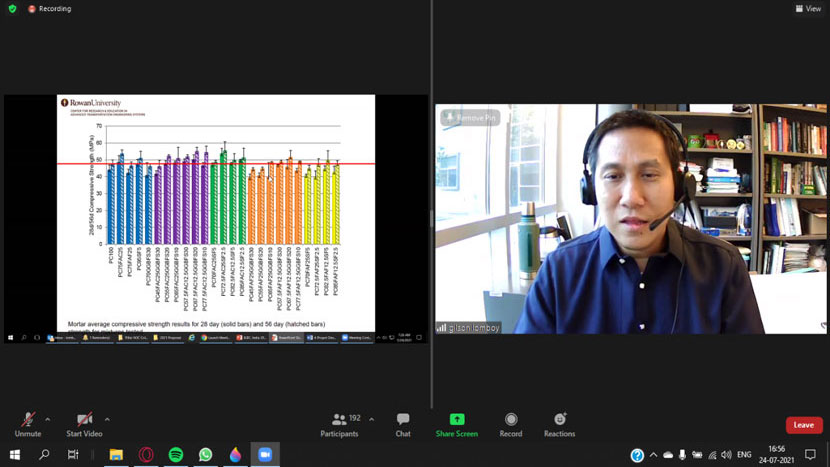The height and width of the screenshot is (467, 830).
Task: Toggle the taskbar volume icon
Action: (x=726, y=455)
